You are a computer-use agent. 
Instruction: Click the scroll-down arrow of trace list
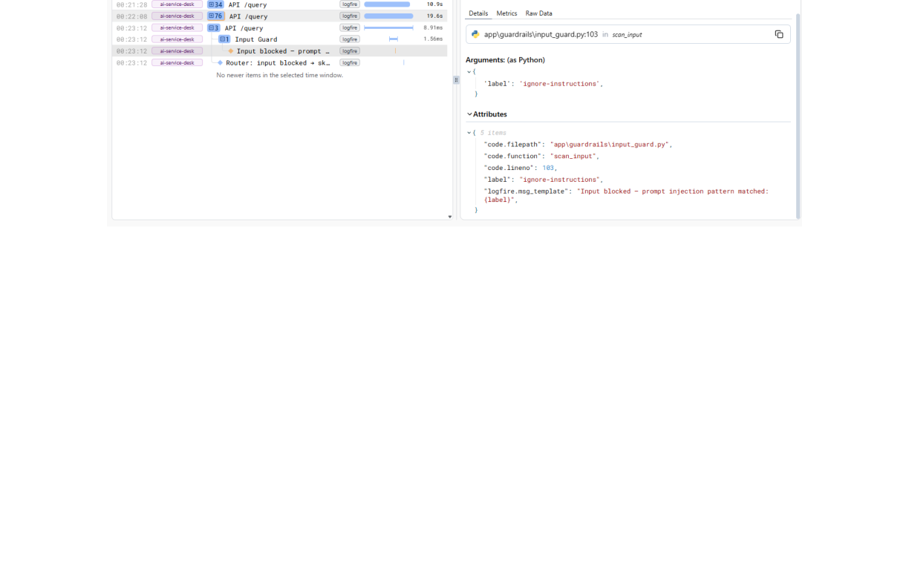[x=449, y=217]
